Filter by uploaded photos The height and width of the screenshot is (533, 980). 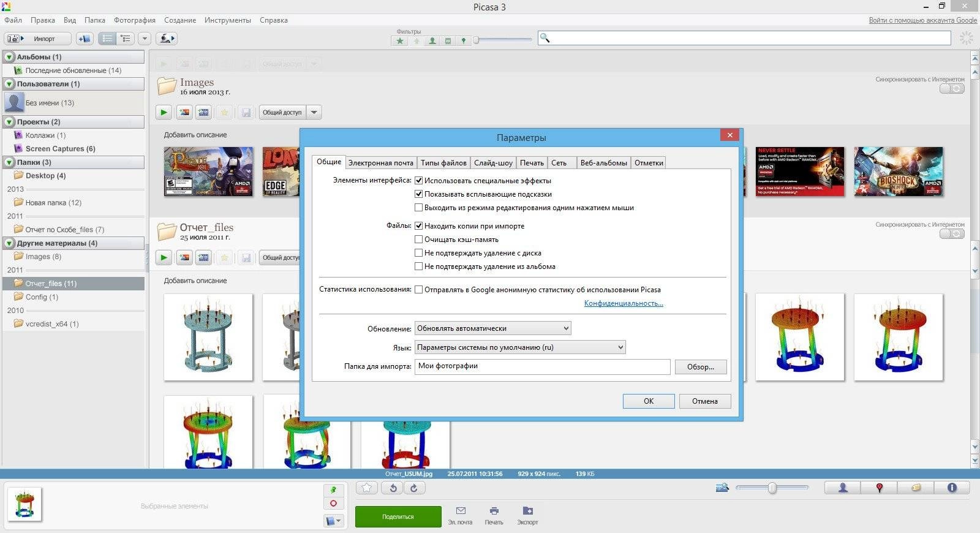click(417, 41)
